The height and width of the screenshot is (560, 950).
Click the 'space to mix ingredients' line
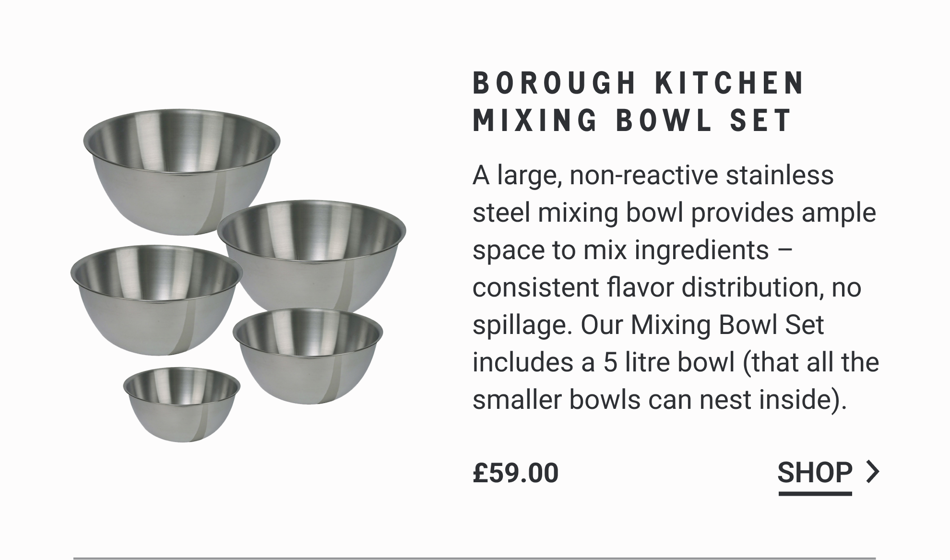point(621,250)
